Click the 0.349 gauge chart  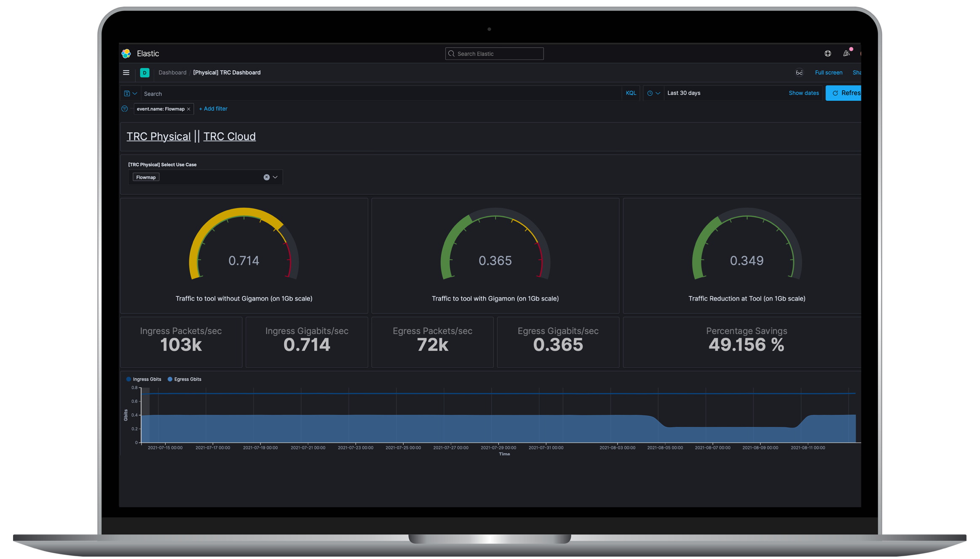tap(747, 244)
